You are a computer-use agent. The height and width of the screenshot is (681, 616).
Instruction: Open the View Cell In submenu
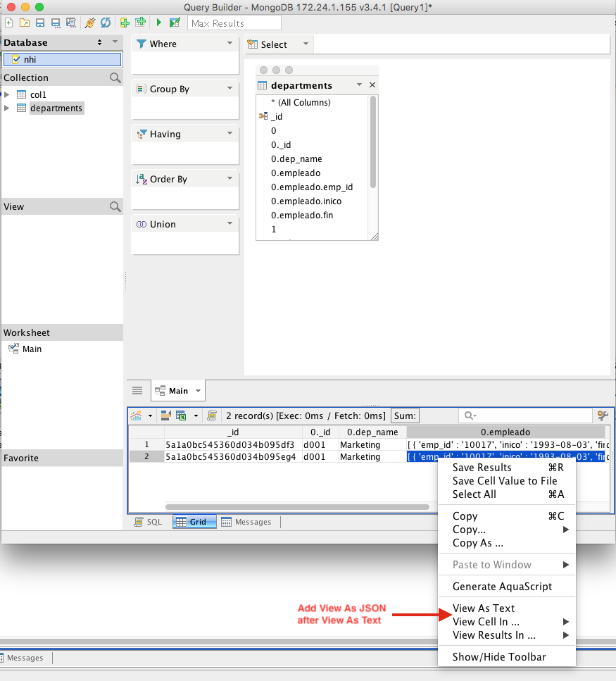pyautogui.click(x=507, y=622)
